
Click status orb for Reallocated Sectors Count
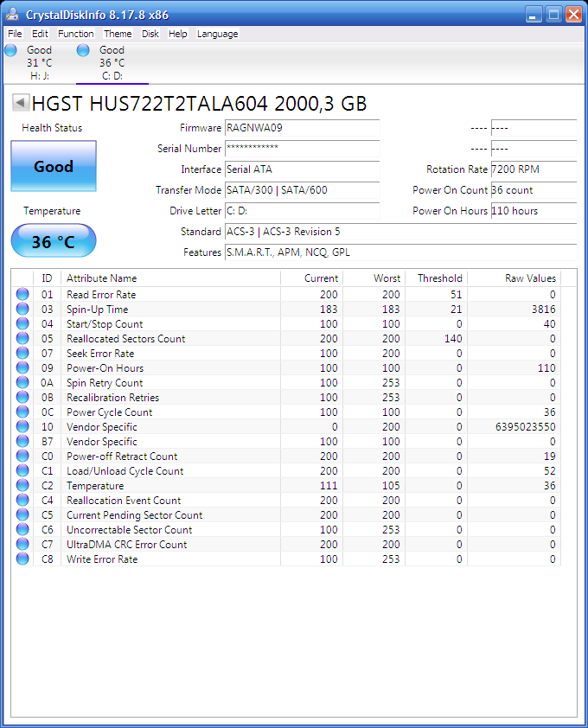(x=22, y=338)
